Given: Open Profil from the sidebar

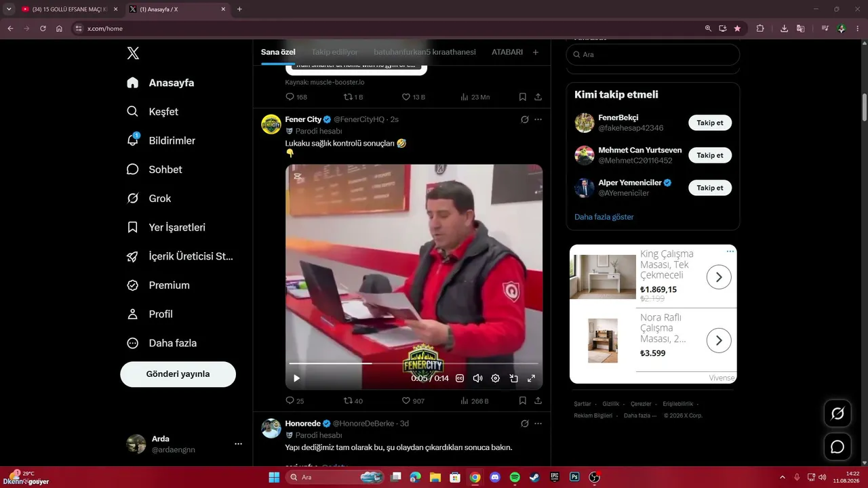Looking at the screenshot, I should [150, 314].
